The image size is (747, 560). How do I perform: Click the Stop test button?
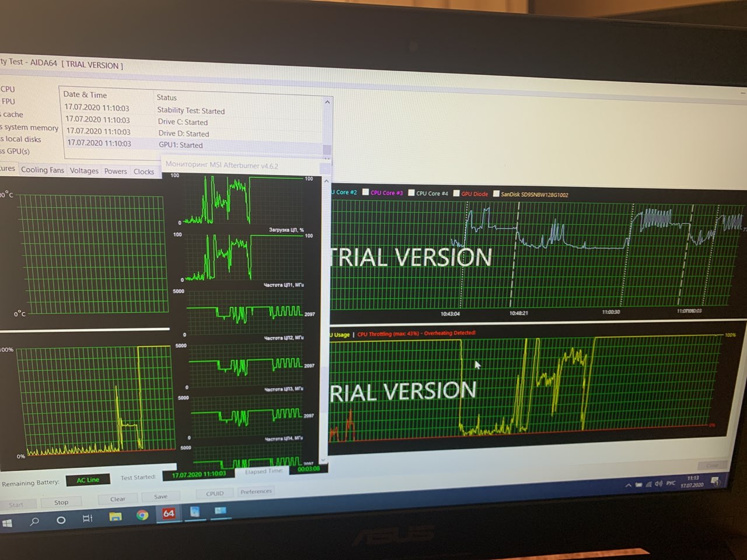(61, 502)
